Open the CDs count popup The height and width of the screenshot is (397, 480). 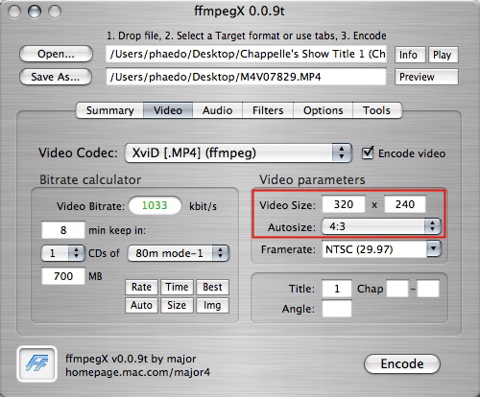62,253
